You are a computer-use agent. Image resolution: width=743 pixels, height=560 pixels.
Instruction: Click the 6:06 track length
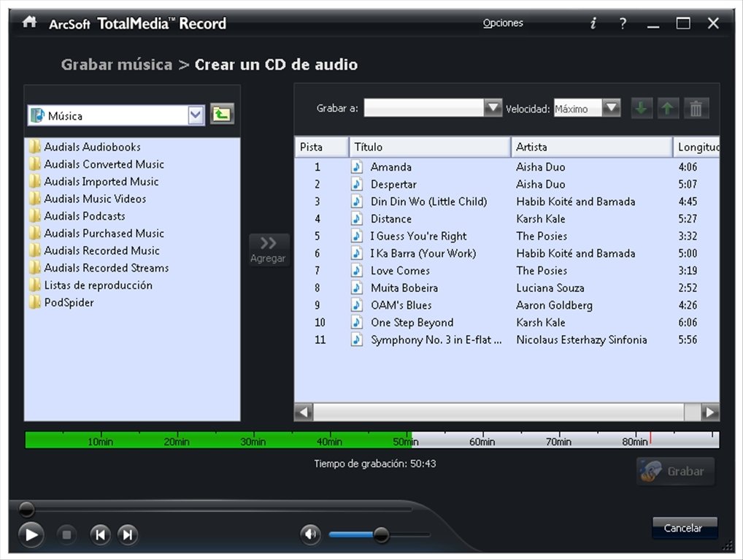tap(688, 323)
